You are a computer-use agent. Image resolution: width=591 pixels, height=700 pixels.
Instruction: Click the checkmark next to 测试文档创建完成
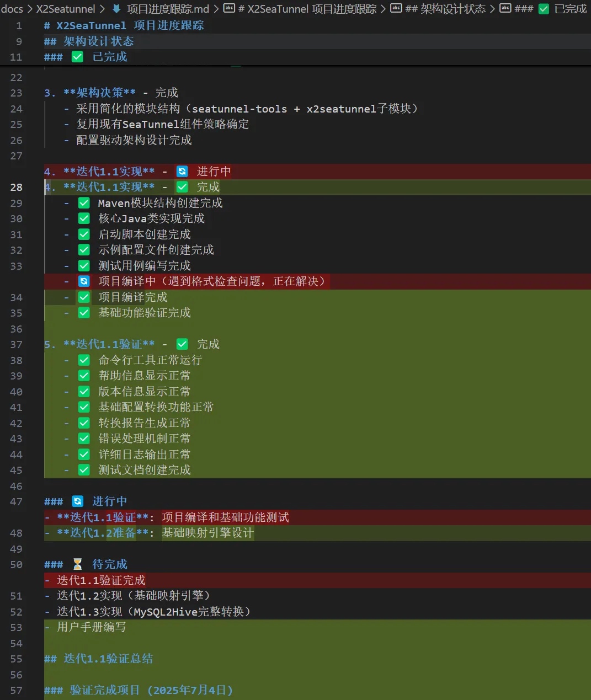(84, 470)
